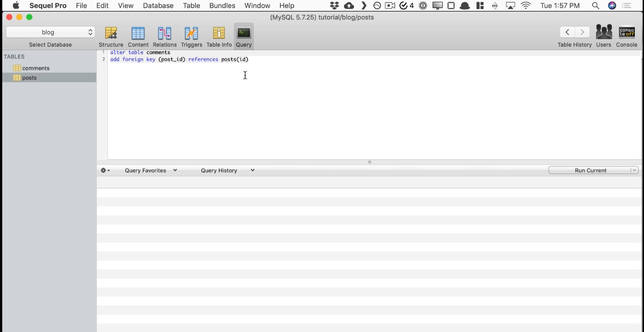Click the 'alter table comments' query line
Screen dimensions: 644x332
click(140, 52)
